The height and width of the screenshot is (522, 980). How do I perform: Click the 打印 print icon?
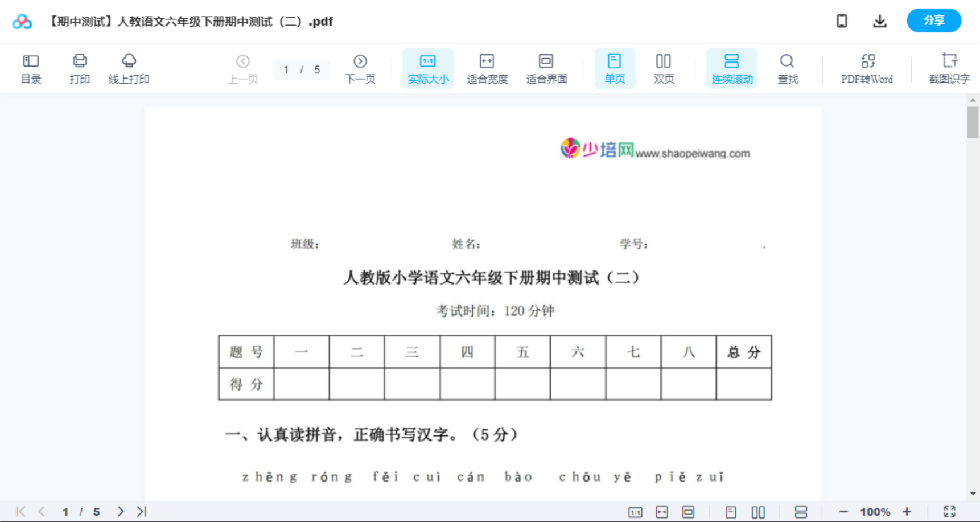tap(79, 68)
